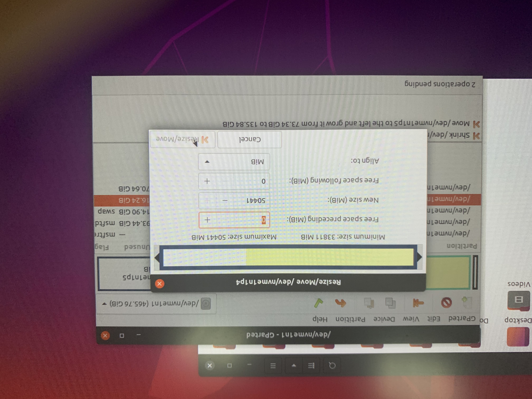Click the search icon in the Files window
This screenshot has width=532, height=399.
pos(332,366)
